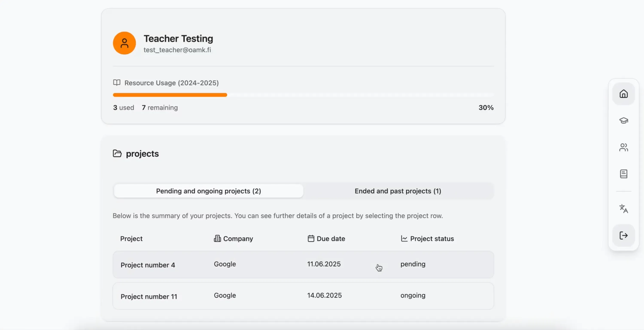
Task: Click the graduation cap icon
Action: (x=624, y=121)
